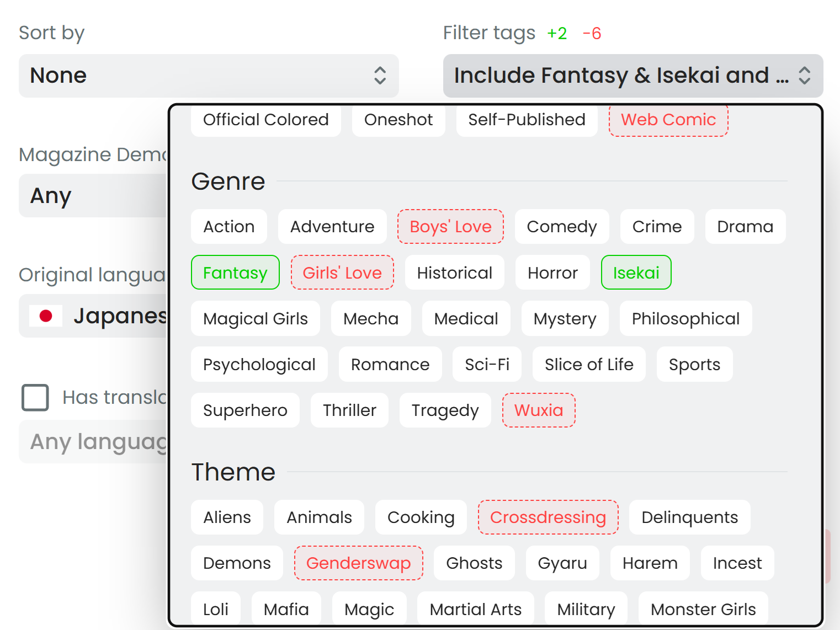
Task: Click the Japanese flag icon
Action: click(46, 316)
